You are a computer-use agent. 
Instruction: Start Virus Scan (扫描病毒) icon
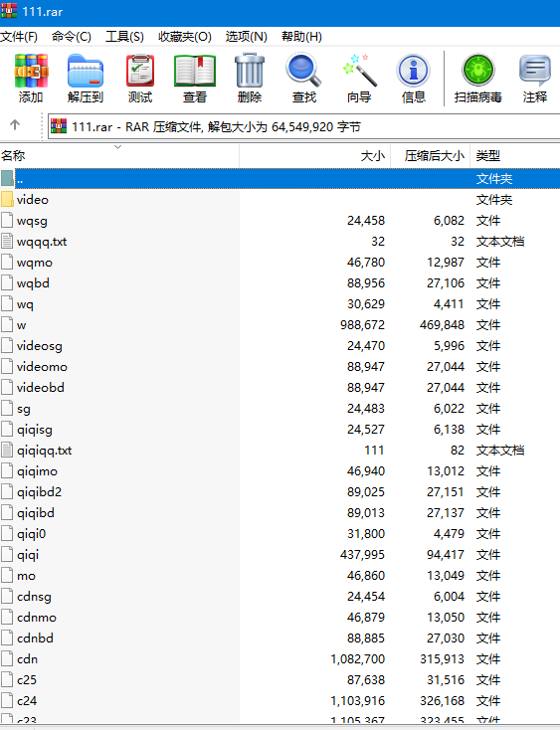coord(478,78)
